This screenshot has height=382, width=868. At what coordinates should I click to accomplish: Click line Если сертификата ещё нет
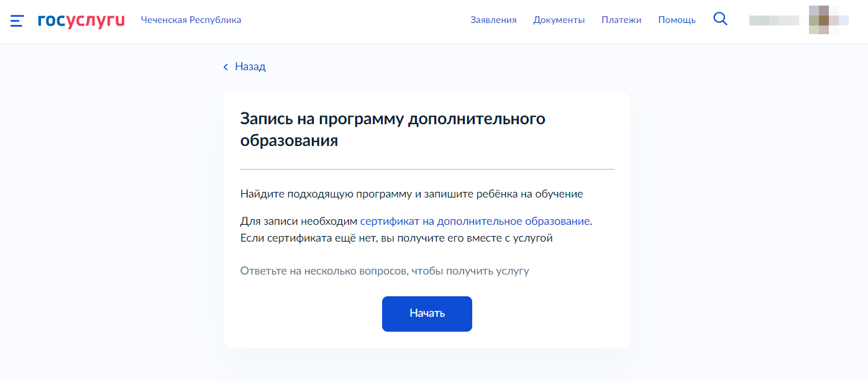(396, 238)
